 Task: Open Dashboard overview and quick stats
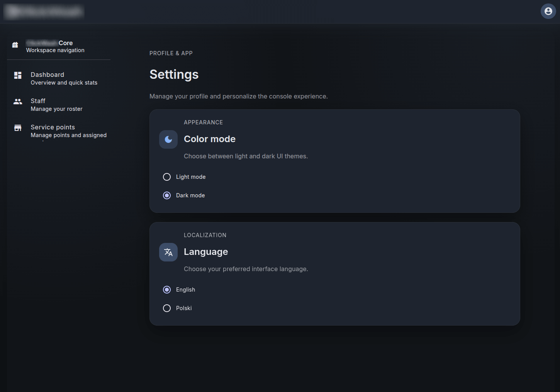(64, 78)
